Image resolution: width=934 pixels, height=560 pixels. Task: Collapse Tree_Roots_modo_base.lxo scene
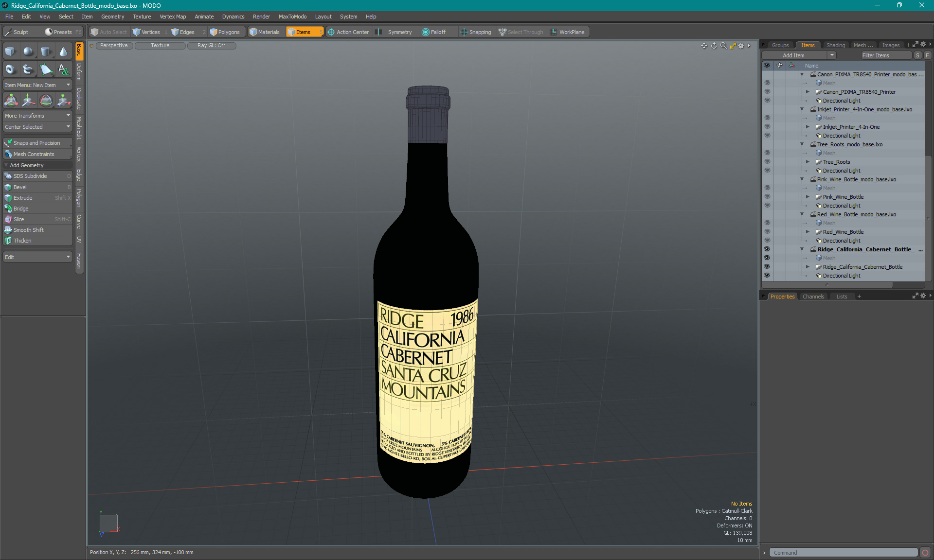802,144
